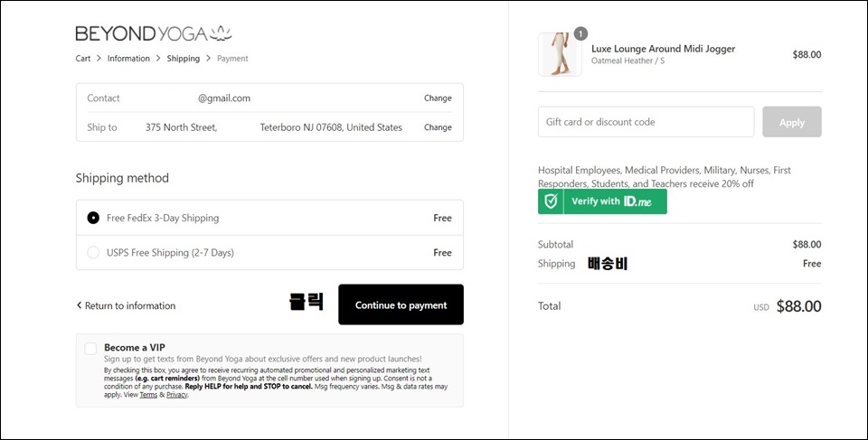Return to information link
This screenshot has width=868, height=440.
[x=126, y=305]
